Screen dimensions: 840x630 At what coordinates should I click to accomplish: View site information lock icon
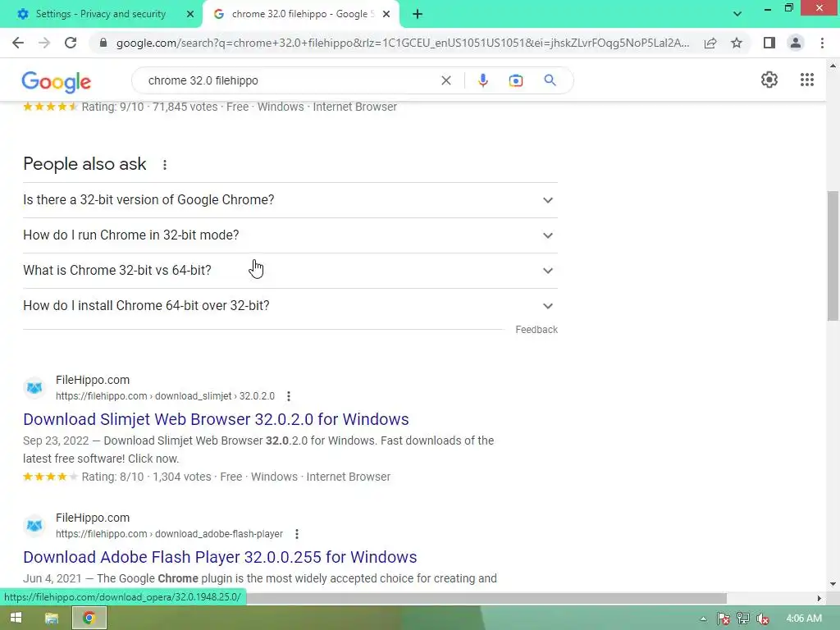click(x=103, y=43)
